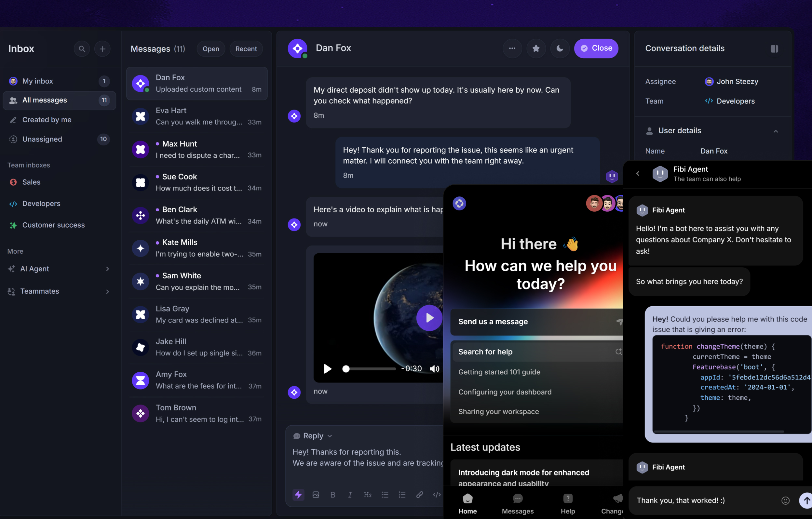Click the Search for help field
Screen dimensions: 812x519
[537, 352]
